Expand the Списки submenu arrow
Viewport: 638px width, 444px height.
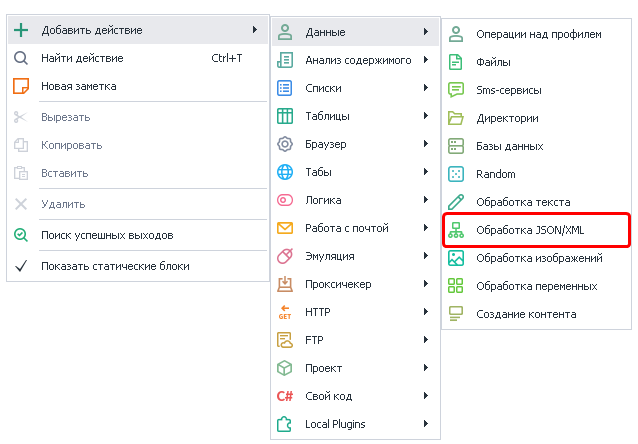click(x=426, y=88)
